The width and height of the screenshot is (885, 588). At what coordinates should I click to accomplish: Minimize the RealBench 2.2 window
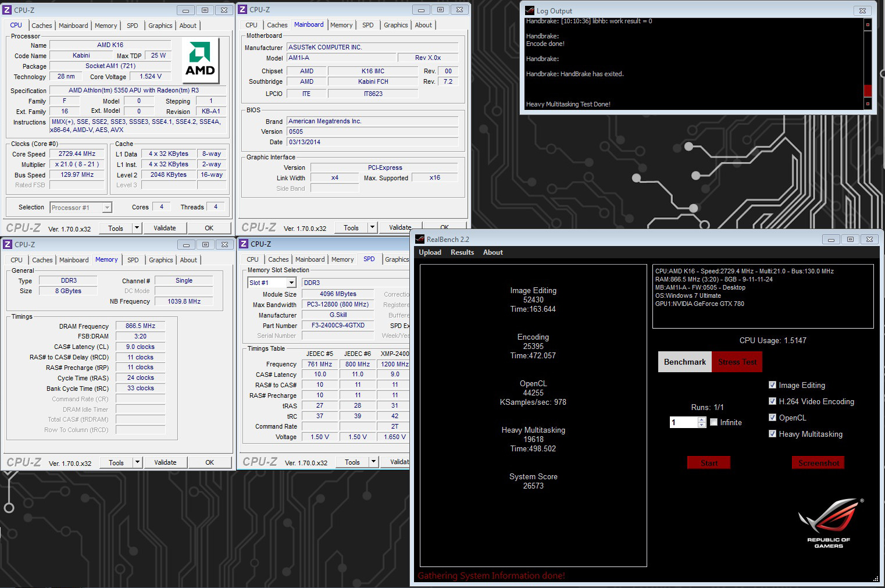point(831,239)
